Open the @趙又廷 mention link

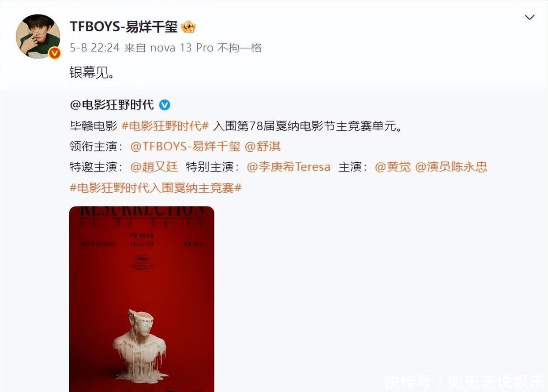[154, 167]
